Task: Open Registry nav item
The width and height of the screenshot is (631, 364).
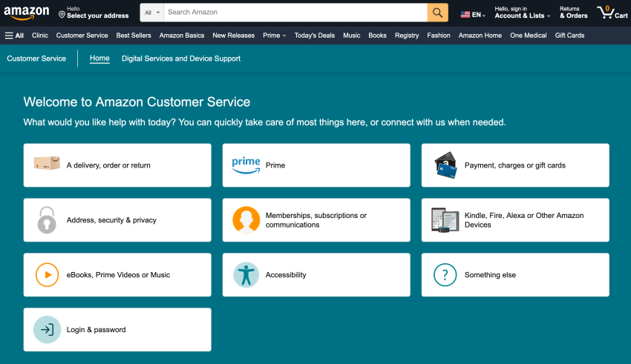Action: (407, 36)
